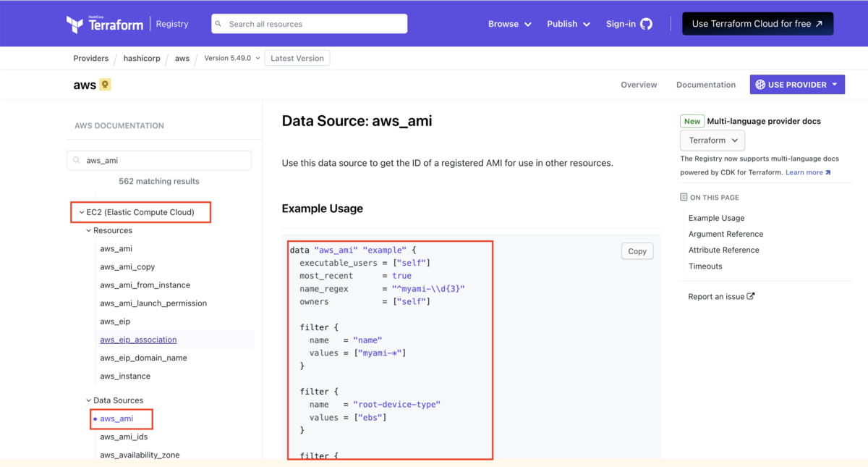The width and height of the screenshot is (868, 467).
Task: Click the AWS DOCUMENTATION sidebar heading
Action: (119, 125)
